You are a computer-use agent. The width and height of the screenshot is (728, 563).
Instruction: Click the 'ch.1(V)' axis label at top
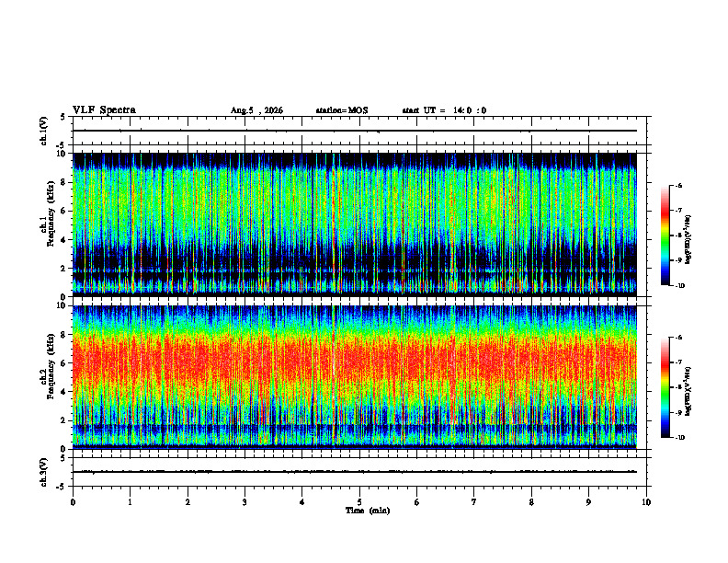[44, 131]
